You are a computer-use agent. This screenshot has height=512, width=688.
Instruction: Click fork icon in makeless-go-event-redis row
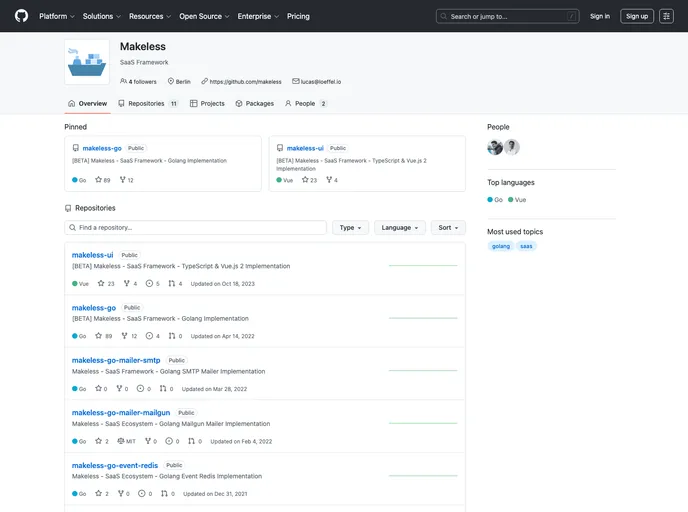(x=121, y=493)
